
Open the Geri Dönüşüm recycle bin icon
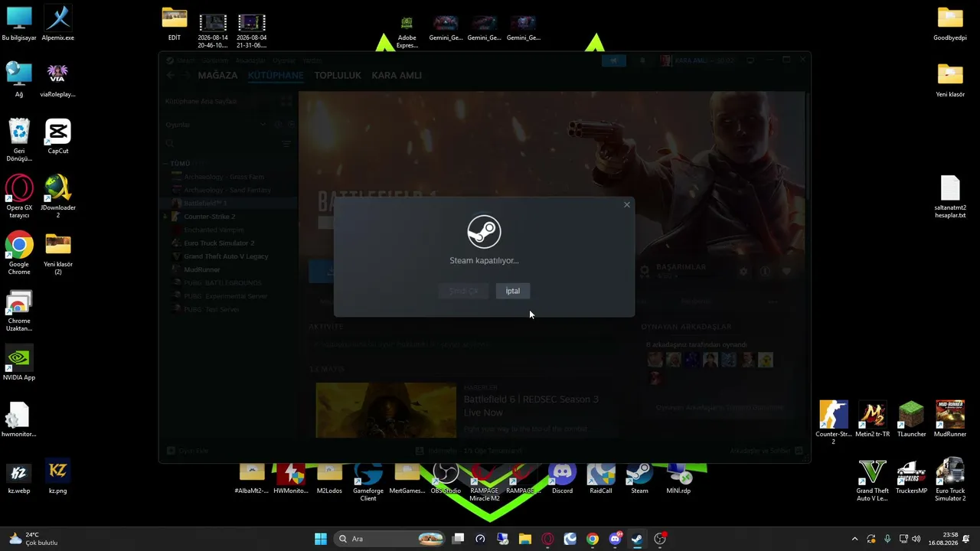click(x=19, y=140)
